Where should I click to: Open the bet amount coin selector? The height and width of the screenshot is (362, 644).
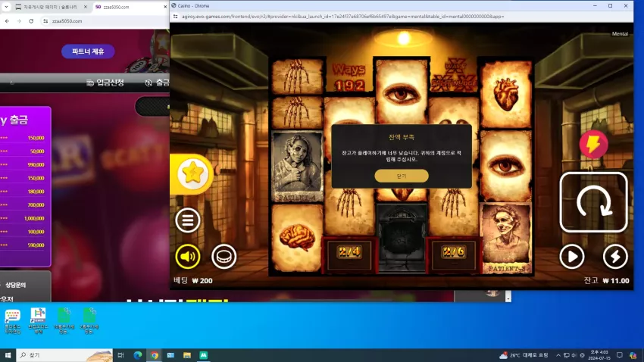[224, 257]
